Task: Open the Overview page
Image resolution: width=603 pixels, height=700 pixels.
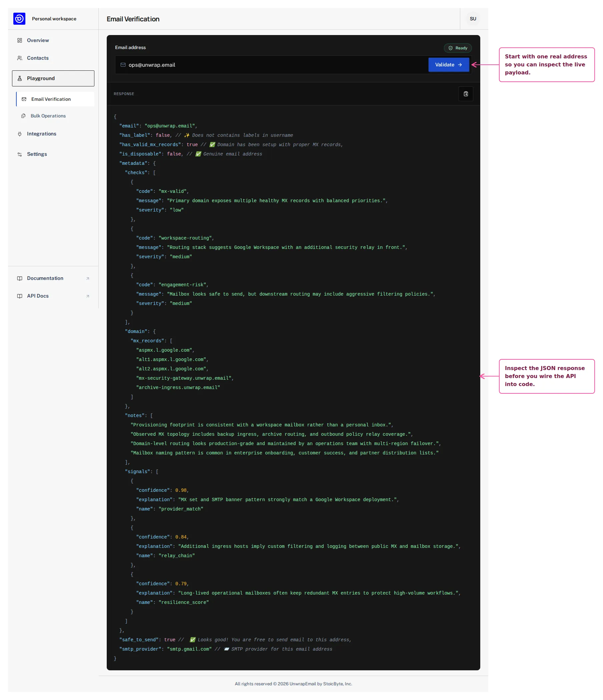Action: [53, 40]
